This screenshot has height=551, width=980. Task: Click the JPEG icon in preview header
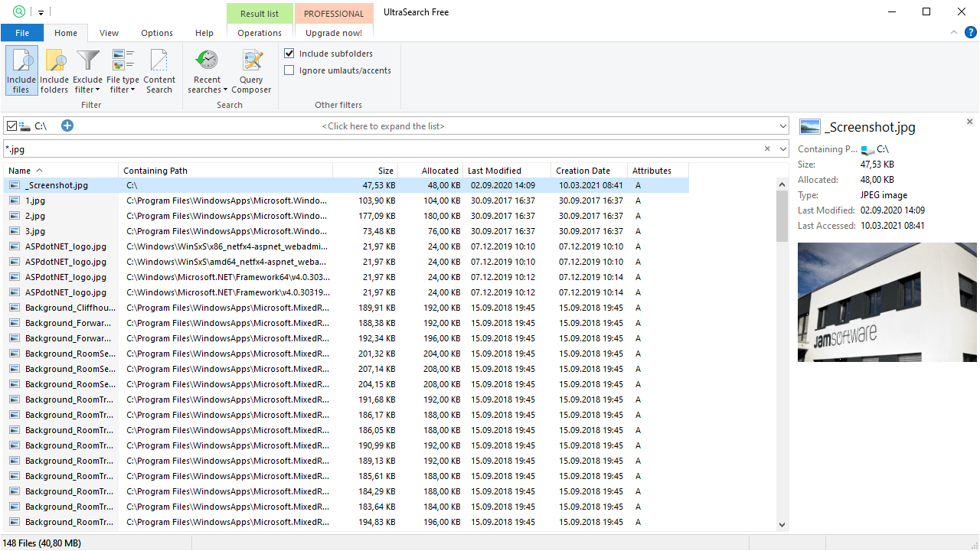tap(808, 127)
